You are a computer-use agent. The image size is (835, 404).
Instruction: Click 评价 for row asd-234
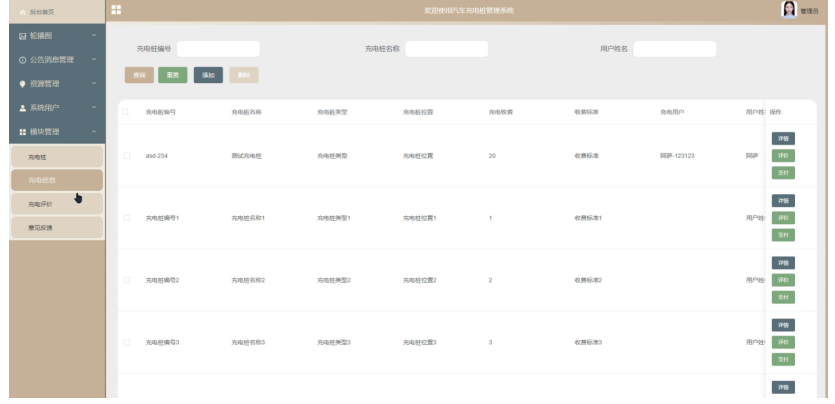click(x=783, y=155)
